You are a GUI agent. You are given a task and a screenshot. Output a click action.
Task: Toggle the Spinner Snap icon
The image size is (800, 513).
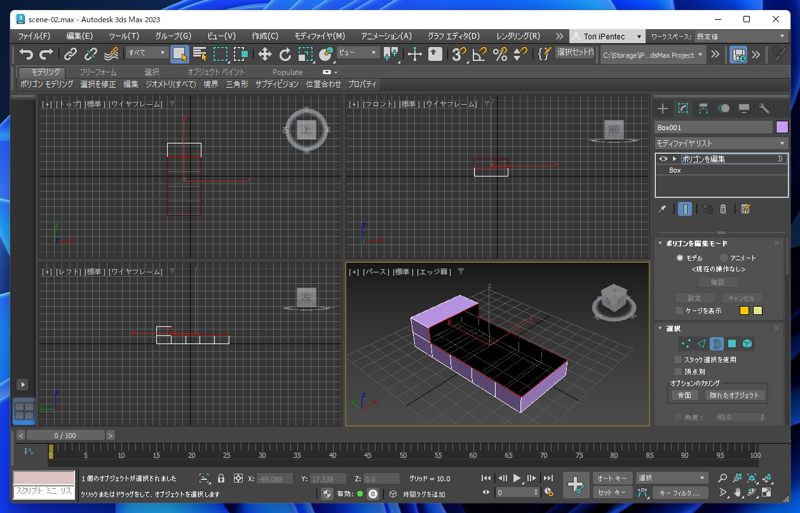(x=520, y=54)
